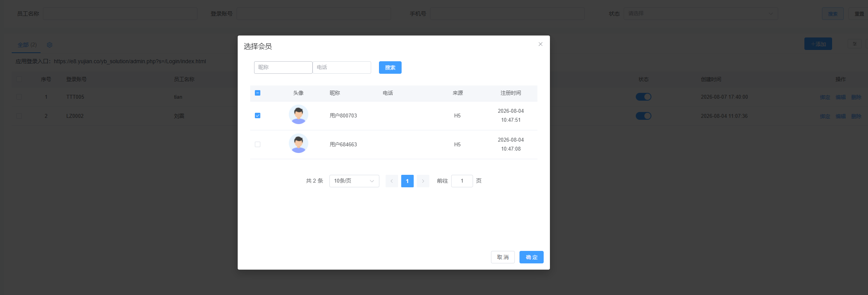Image resolution: width=868 pixels, height=295 pixels.
Task: Click the blue 搜索 button in dialog
Action: coord(390,68)
